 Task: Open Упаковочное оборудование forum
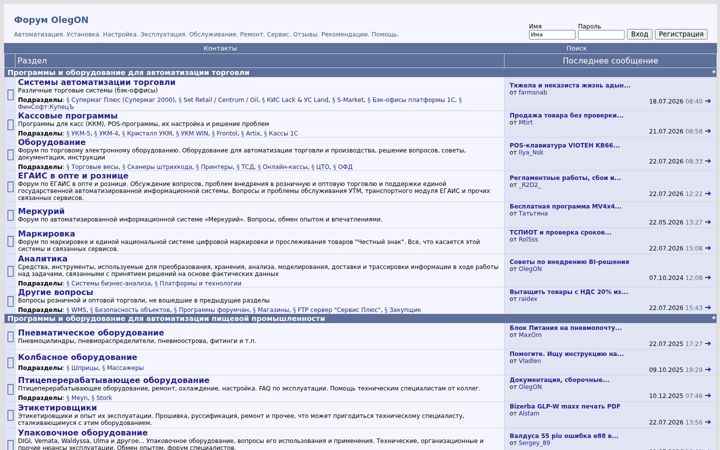pyautogui.click(x=83, y=433)
